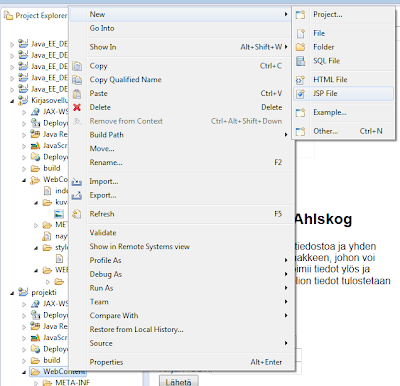Select the build folder under Kirjasovellus

pos(52,168)
